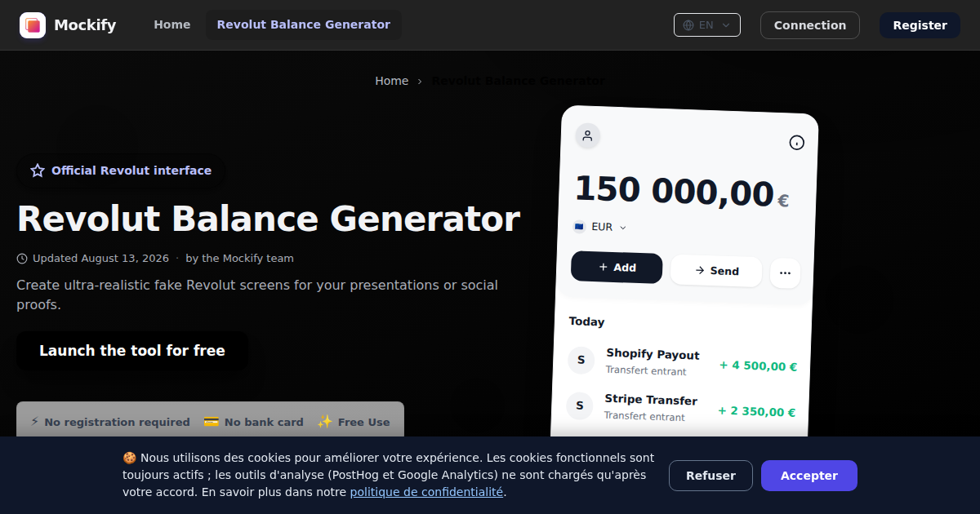Click the globe icon in language selector
The image size is (980, 514).
(x=688, y=25)
